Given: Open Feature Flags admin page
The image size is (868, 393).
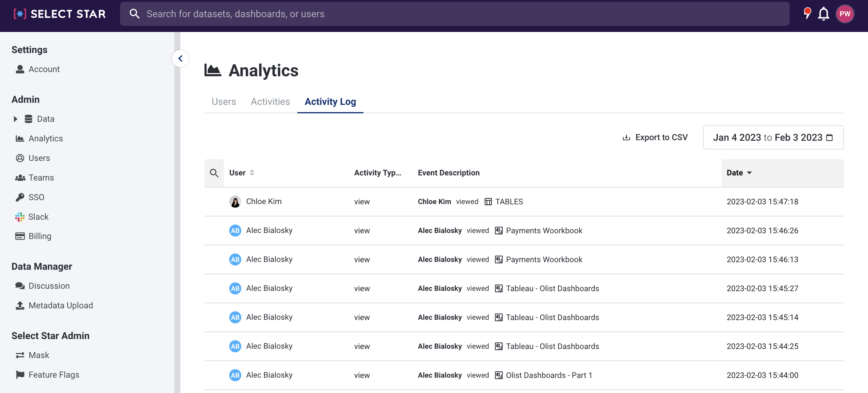Looking at the screenshot, I should pyautogui.click(x=54, y=375).
